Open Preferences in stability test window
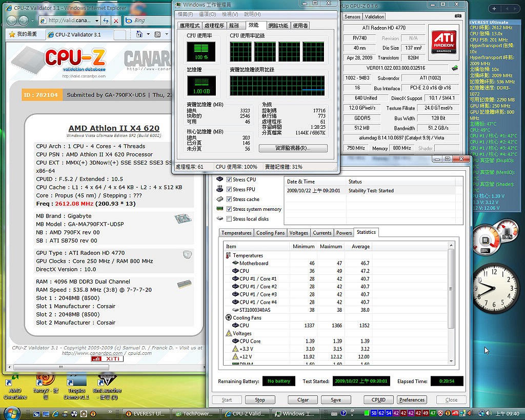This screenshot has width=525, height=420. (412, 399)
